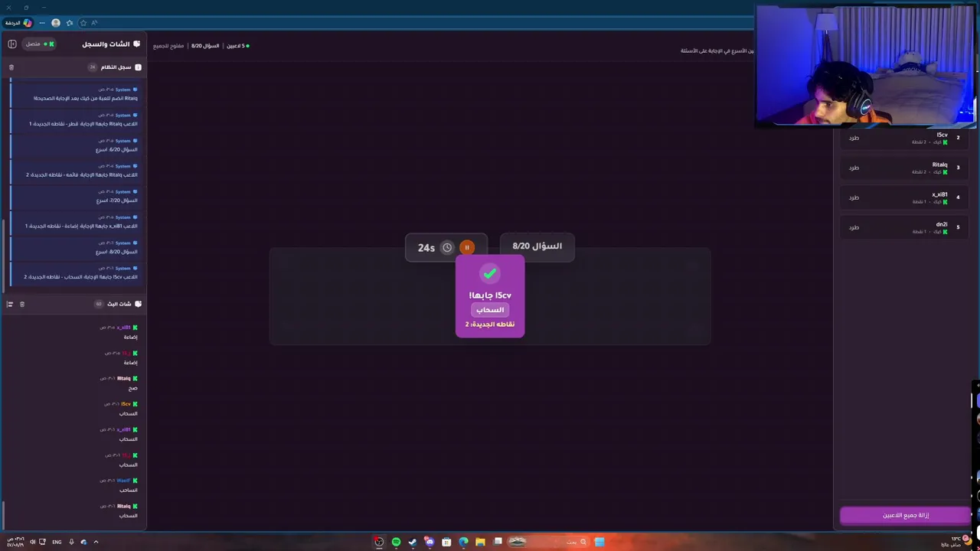Click the سجل النظام info icon
Image resolution: width=980 pixels, height=551 pixels.
138,67
